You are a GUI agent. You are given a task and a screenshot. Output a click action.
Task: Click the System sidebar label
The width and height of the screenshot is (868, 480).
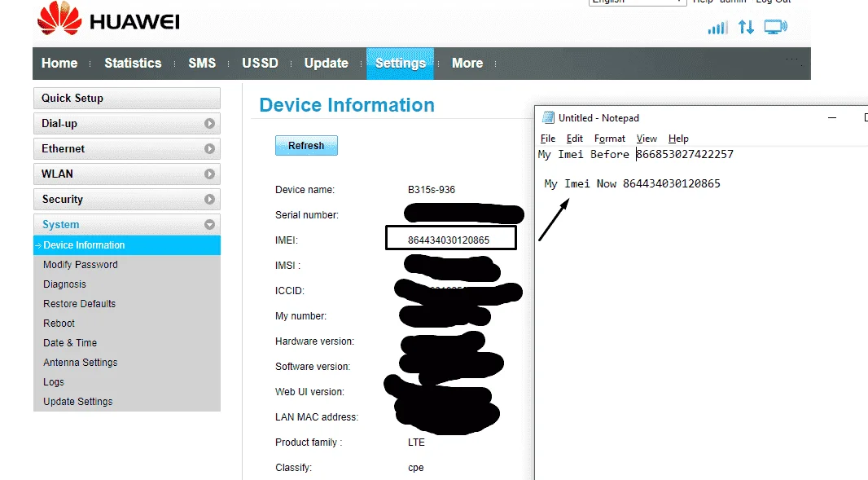point(61,224)
